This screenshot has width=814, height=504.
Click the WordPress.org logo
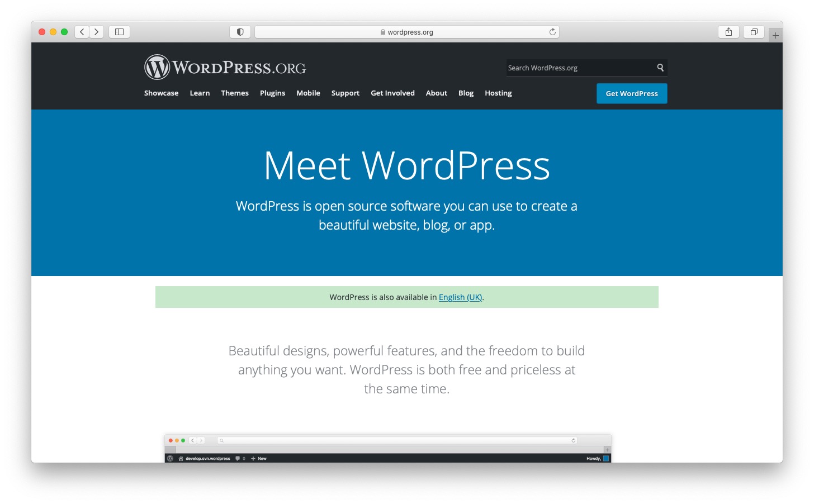pyautogui.click(x=225, y=68)
